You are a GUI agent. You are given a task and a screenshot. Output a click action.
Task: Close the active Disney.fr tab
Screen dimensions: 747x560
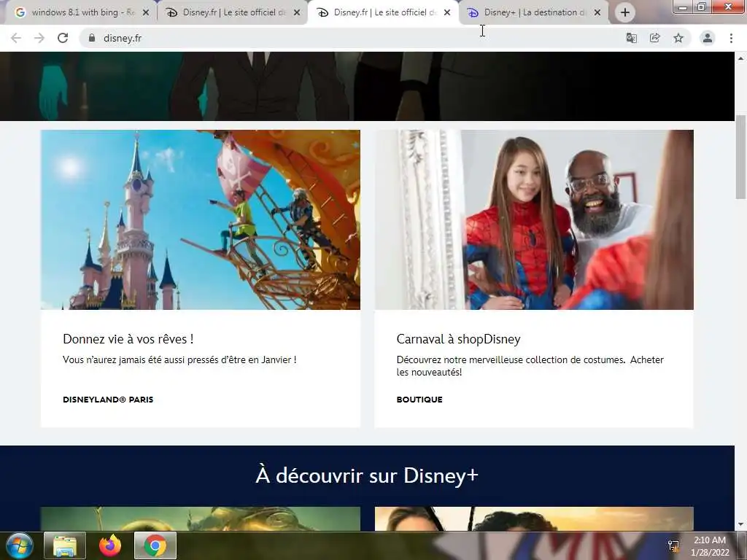pyautogui.click(x=447, y=12)
